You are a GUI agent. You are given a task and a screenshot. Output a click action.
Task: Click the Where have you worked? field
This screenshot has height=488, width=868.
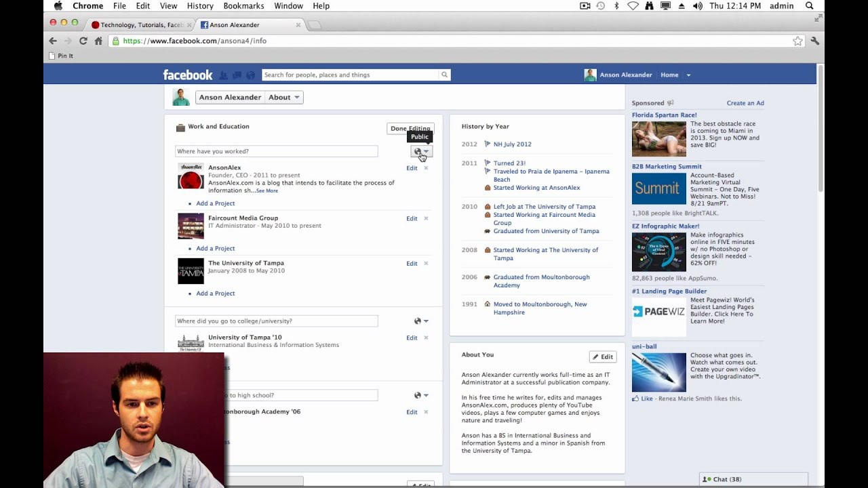pyautogui.click(x=276, y=151)
